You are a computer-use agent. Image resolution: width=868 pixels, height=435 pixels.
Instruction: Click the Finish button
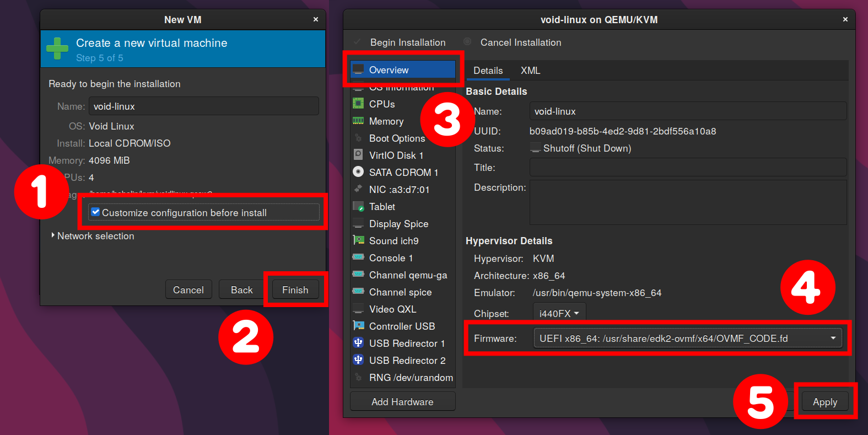pyautogui.click(x=295, y=289)
